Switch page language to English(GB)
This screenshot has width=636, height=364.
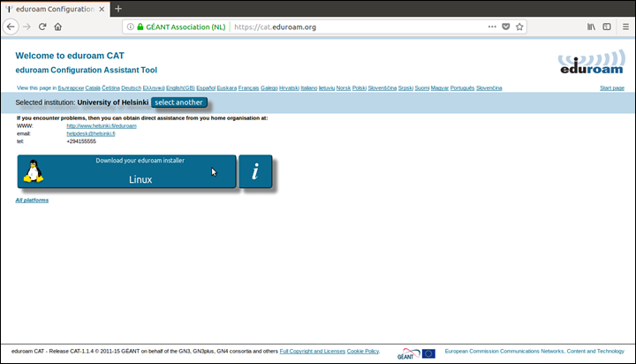click(180, 88)
